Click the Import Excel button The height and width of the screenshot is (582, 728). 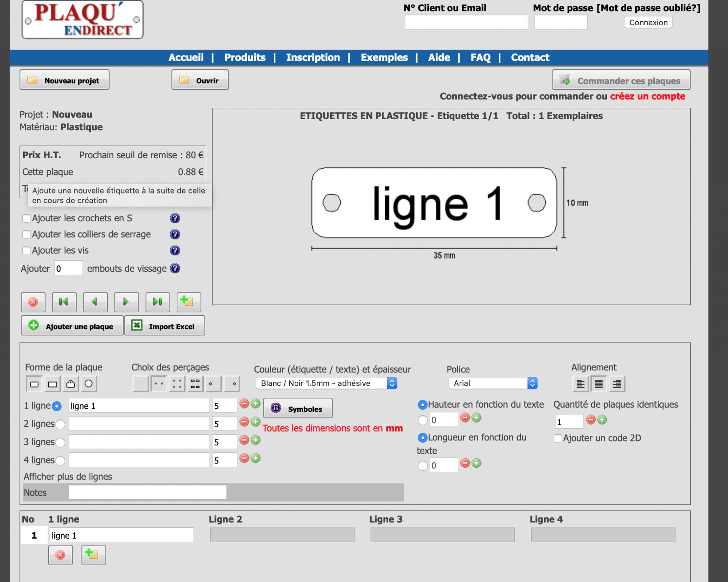tap(165, 326)
